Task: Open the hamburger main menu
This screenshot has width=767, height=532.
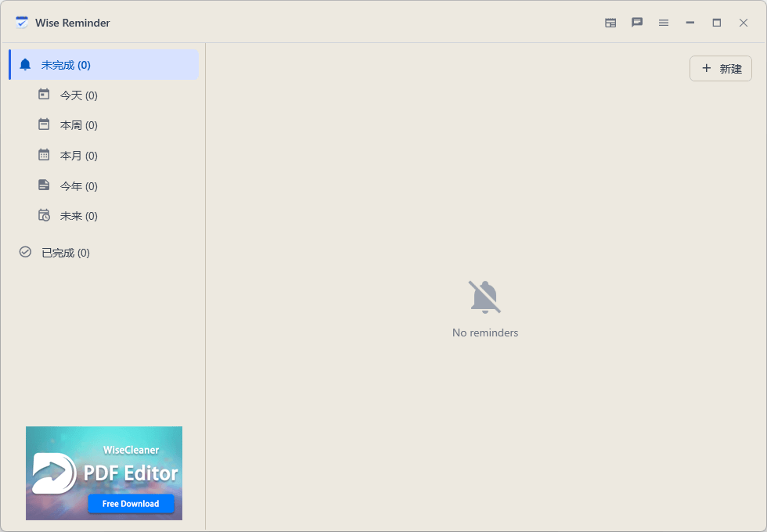Action: [664, 23]
